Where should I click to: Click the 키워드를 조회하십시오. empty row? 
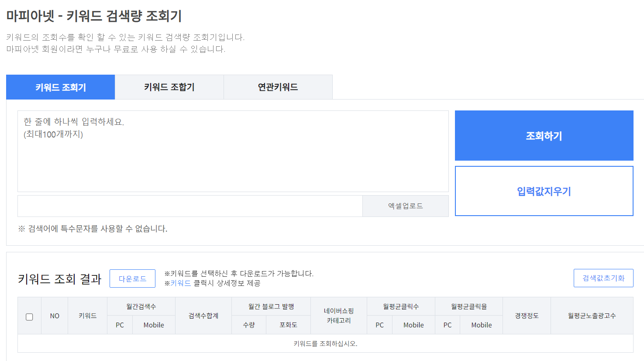tap(325, 344)
